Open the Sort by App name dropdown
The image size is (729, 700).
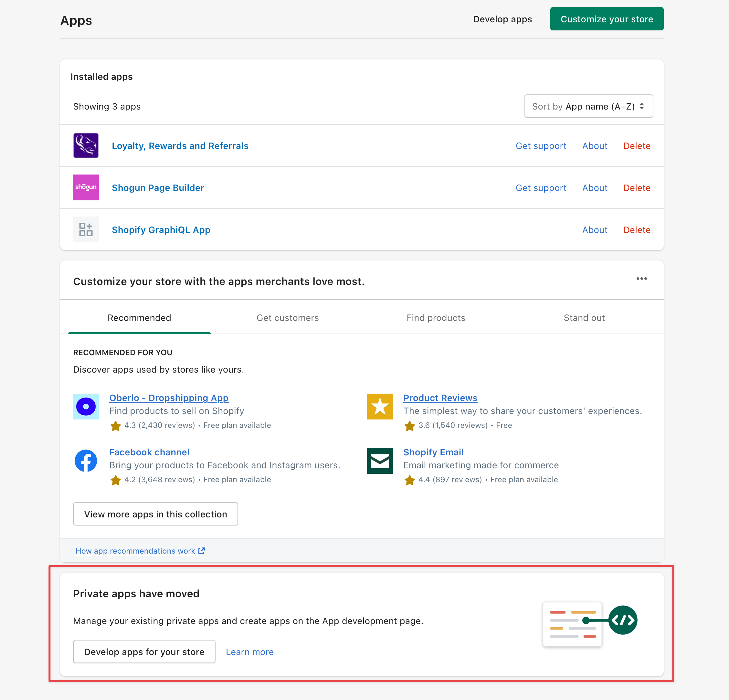[x=588, y=106]
